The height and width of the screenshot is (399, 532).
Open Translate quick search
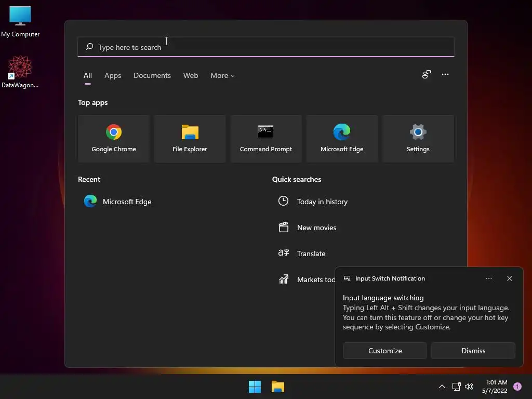(x=302, y=254)
